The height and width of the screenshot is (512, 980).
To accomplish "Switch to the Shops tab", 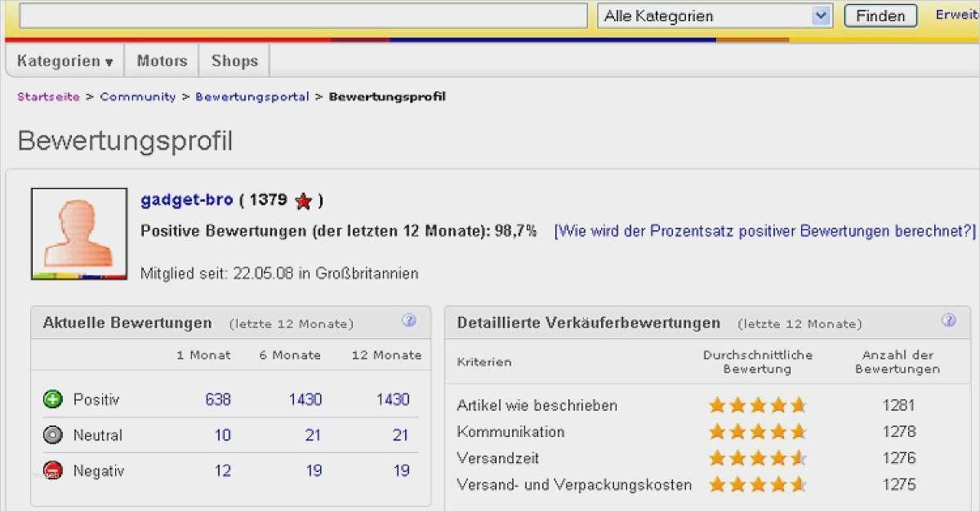I will [234, 60].
